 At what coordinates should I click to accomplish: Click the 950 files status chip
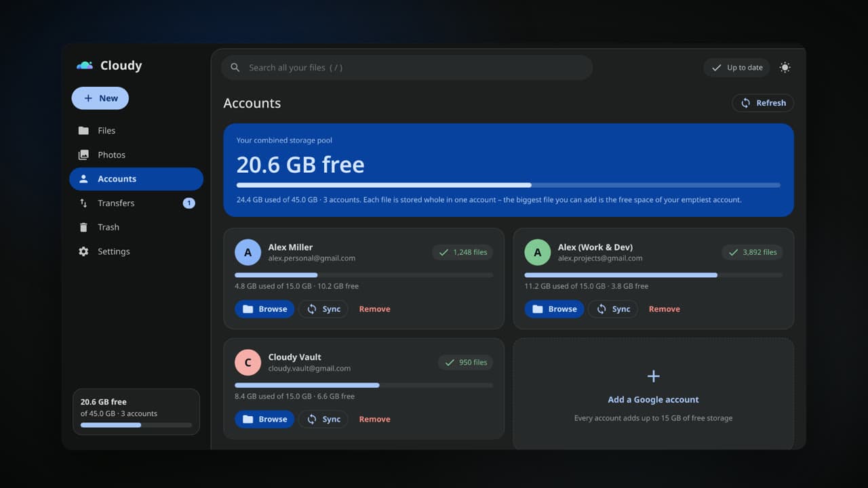click(x=465, y=363)
